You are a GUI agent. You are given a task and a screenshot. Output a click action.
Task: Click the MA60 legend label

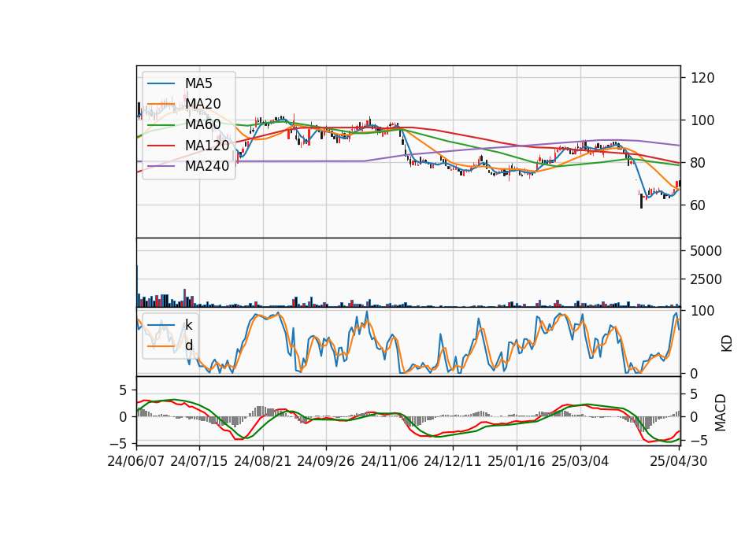tap(202, 125)
